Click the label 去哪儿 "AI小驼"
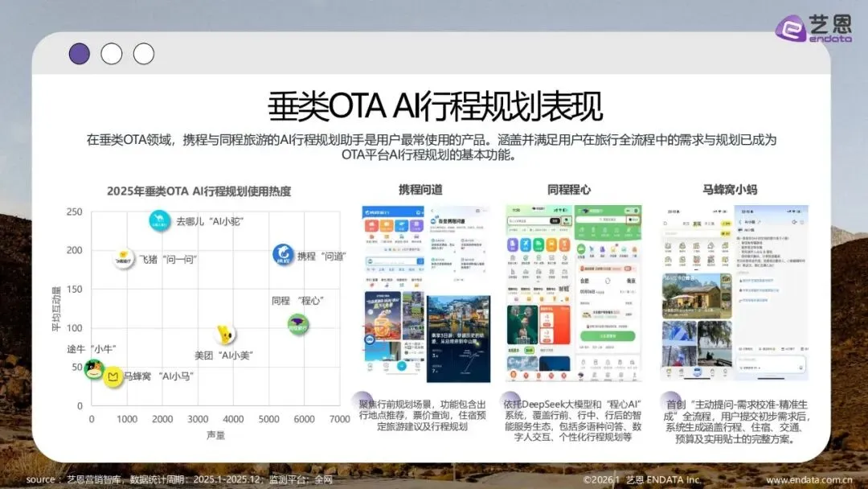The height and width of the screenshot is (489, 868). pos(210,221)
